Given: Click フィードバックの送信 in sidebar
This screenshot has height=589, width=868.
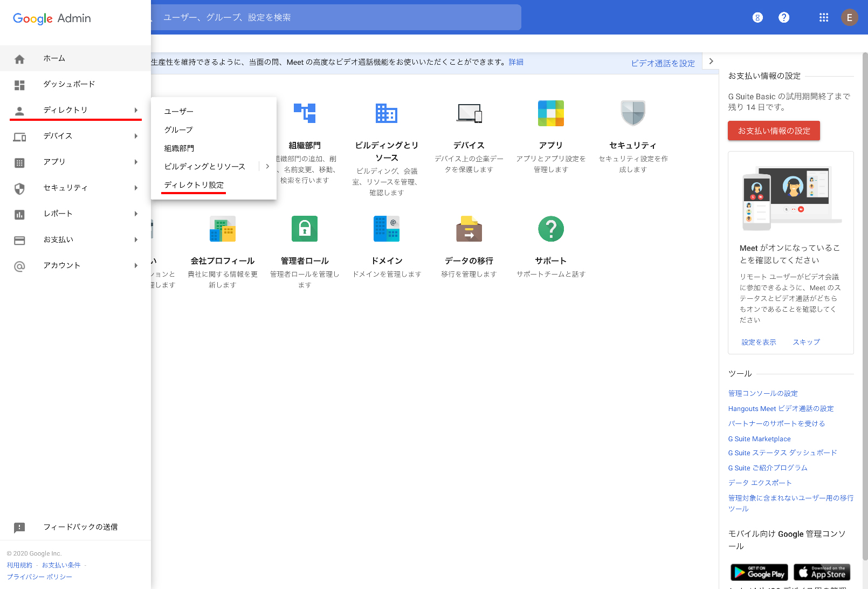Looking at the screenshot, I should (80, 527).
